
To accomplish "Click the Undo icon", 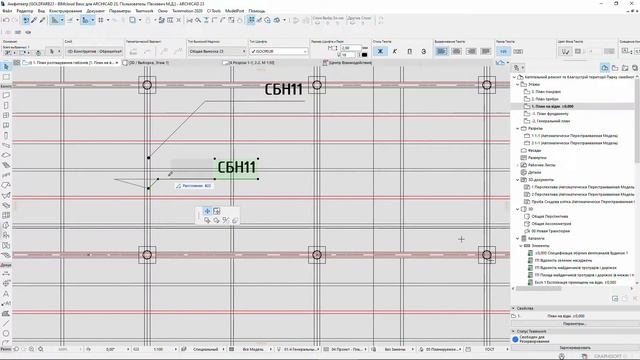I will (6, 20).
